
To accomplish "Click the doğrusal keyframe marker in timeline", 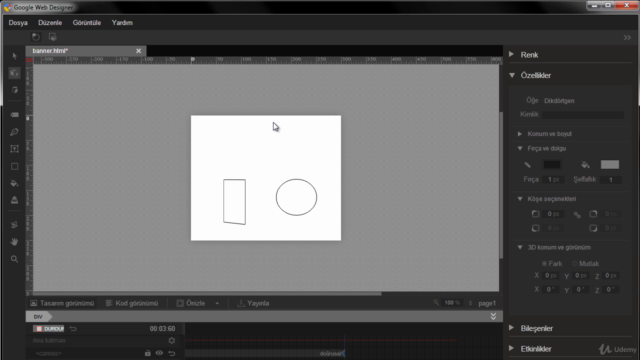I will [x=344, y=353].
